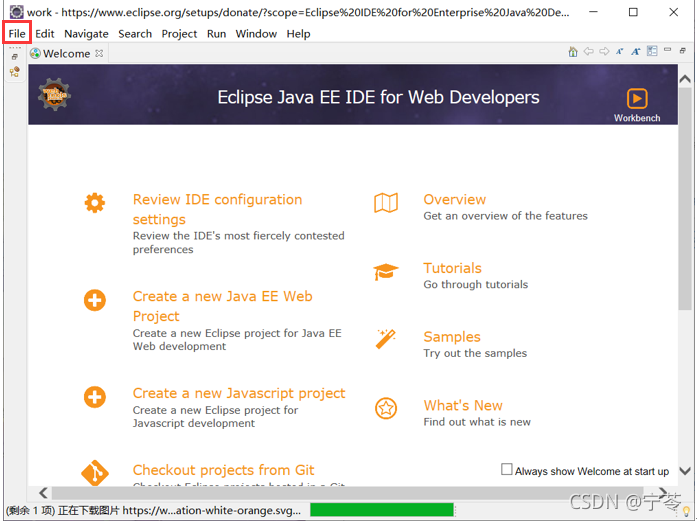The image size is (697, 521).
Task: Open the File menu
Action: pyautogui.click(x=17, y=34)
